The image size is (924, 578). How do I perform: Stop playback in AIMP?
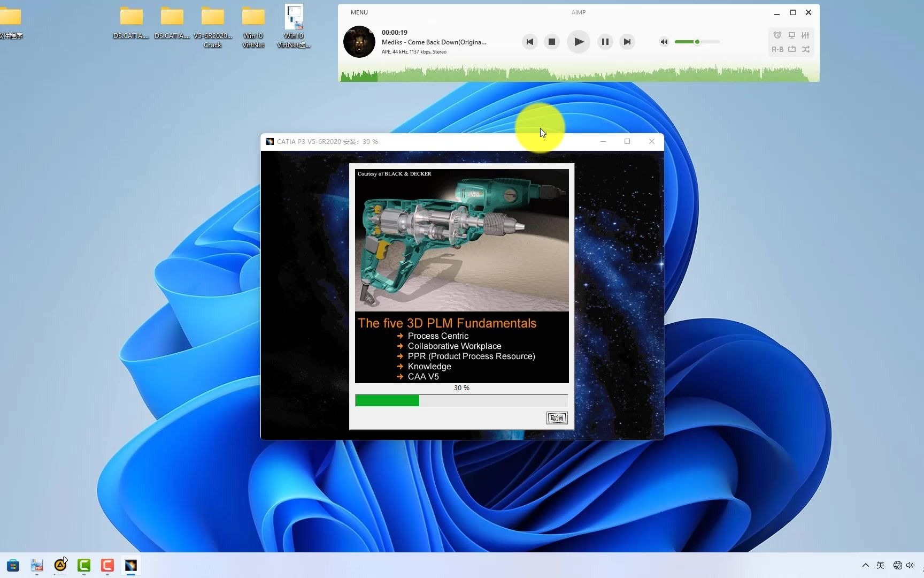pyautogui.click(x=552, y=42)
